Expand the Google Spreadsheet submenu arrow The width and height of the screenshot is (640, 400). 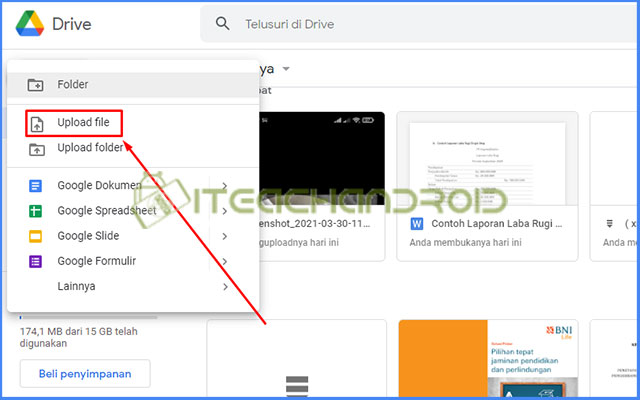coord(225,211)
